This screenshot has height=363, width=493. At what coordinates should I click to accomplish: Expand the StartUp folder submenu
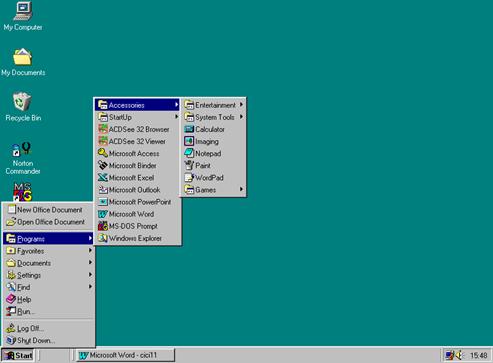pyautogui.click(x=138, y=117)
